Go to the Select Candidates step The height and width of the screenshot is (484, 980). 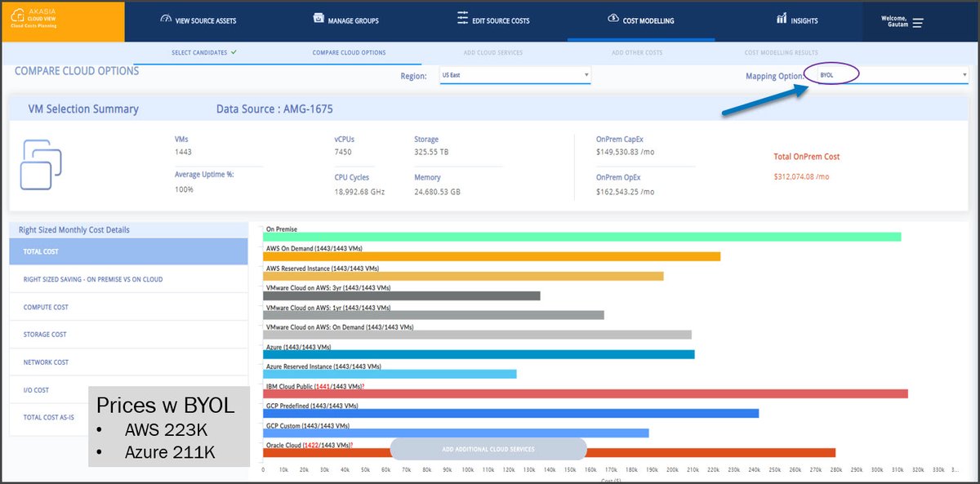[x=204, y=52]
